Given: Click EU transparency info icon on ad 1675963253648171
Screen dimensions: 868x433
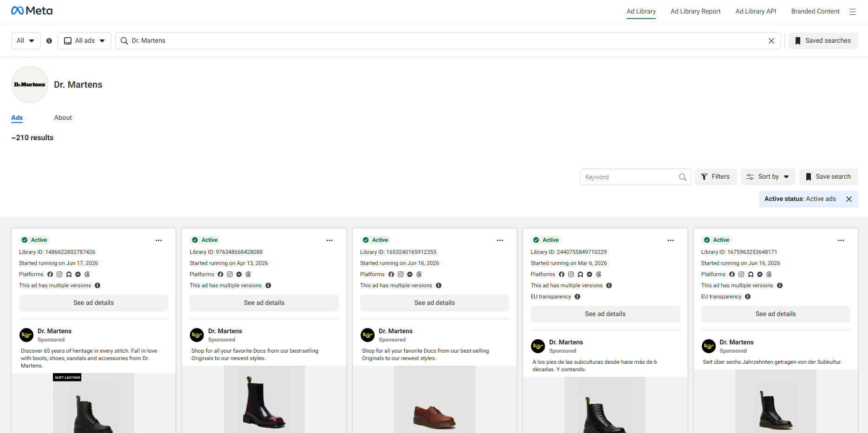Looking at the screenshot, I should click(x=748, y=297).
